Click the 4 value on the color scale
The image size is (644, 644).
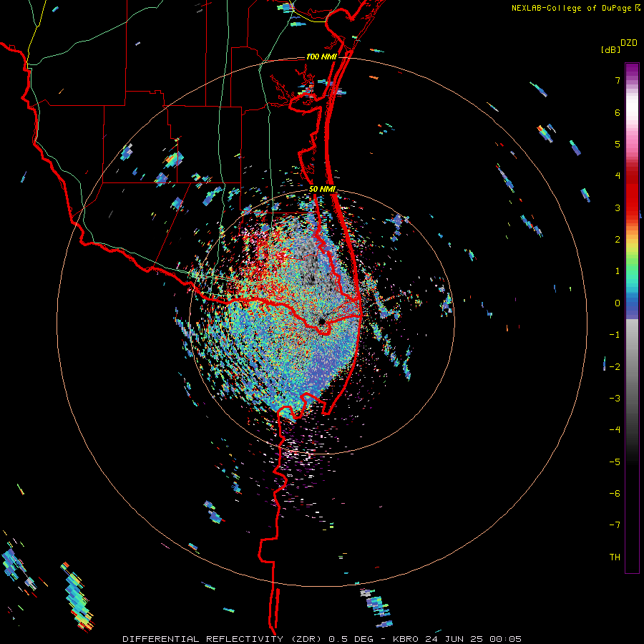pos(618,175)
